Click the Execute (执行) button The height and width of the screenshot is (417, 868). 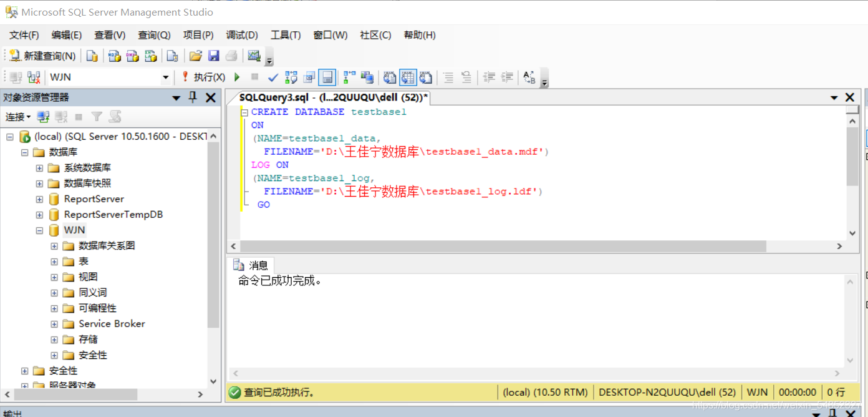pos(203,77)
